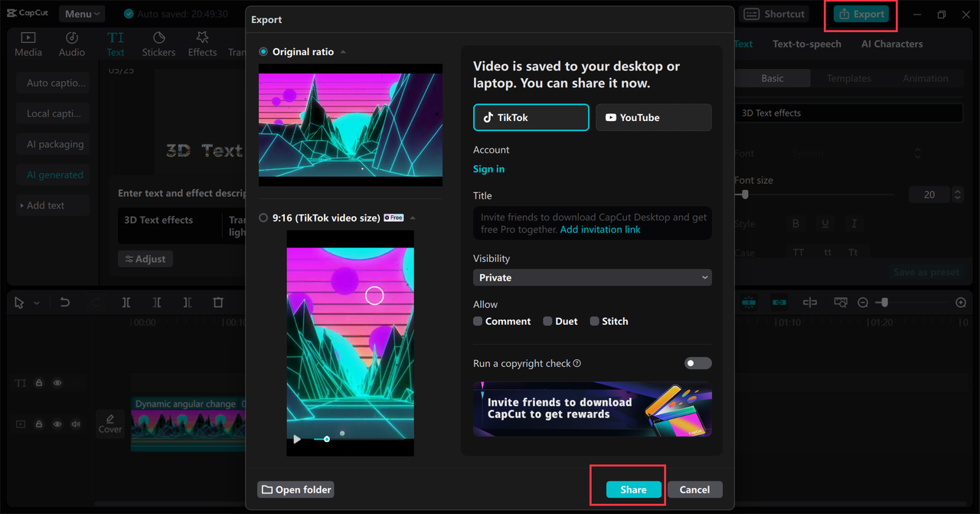Screen dimensions: 980x514
Task: Click the uppercase TT case icon
Action: [x=799, y=252]
